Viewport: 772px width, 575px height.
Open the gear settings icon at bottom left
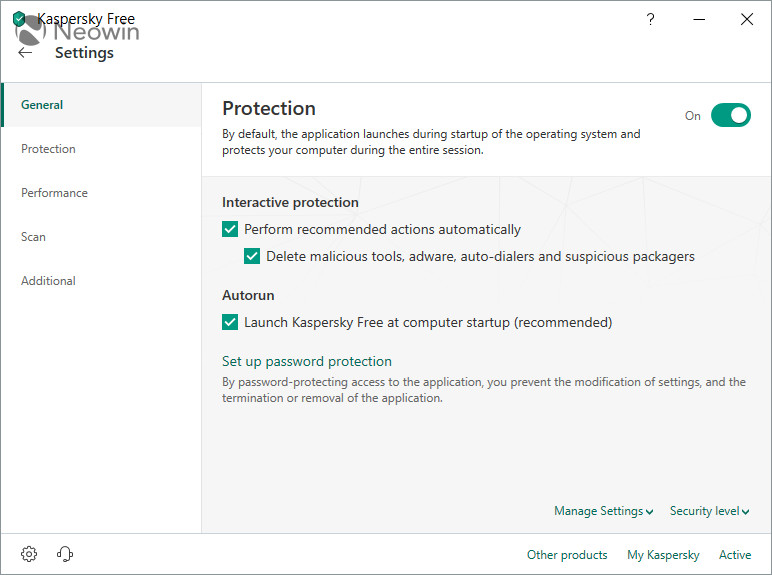click(x=29, y=554)
